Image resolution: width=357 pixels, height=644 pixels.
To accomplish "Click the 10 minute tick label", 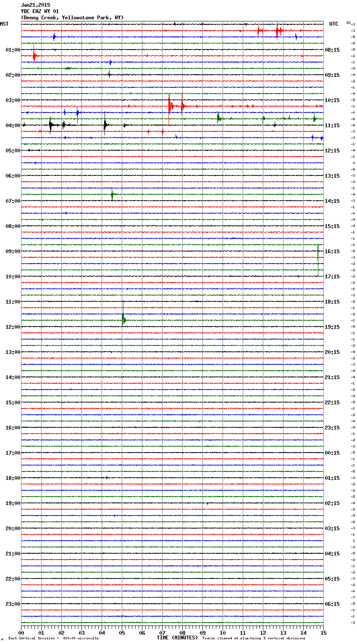I will [223, 633].
